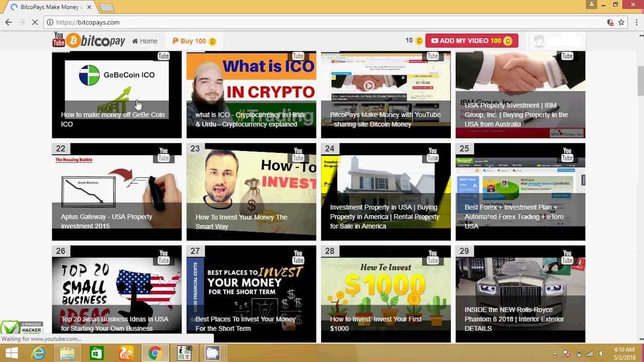
Task: Click the ADD MY VIDEO 100 button
Action: pos(471,41)
